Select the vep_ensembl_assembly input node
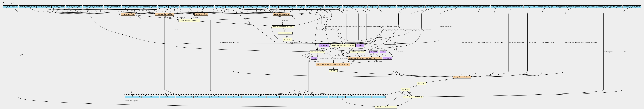The width and height of the screenshot is (644, 109). 315,7
